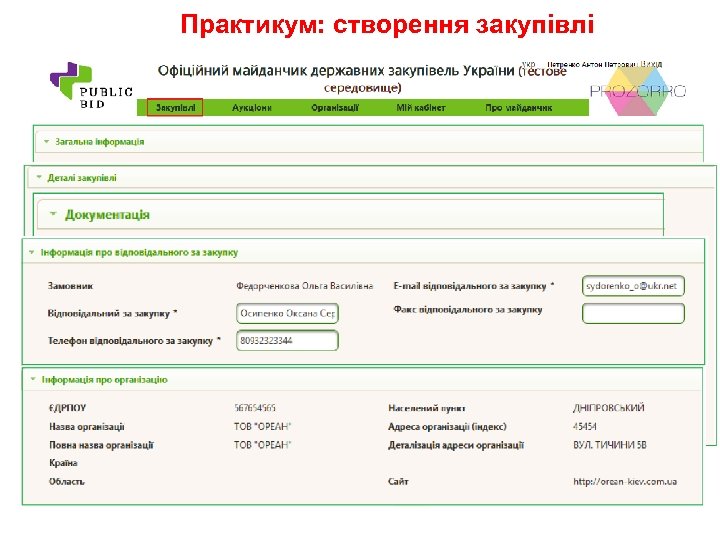
Task: Open the http://orean-kiev.com.ua site link
Action: (625, 481)
